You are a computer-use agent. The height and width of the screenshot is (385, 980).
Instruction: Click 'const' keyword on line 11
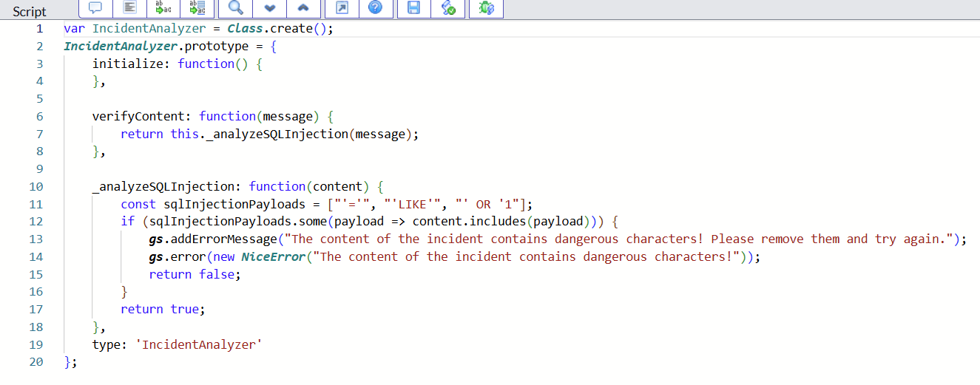(x=138, y=204)
